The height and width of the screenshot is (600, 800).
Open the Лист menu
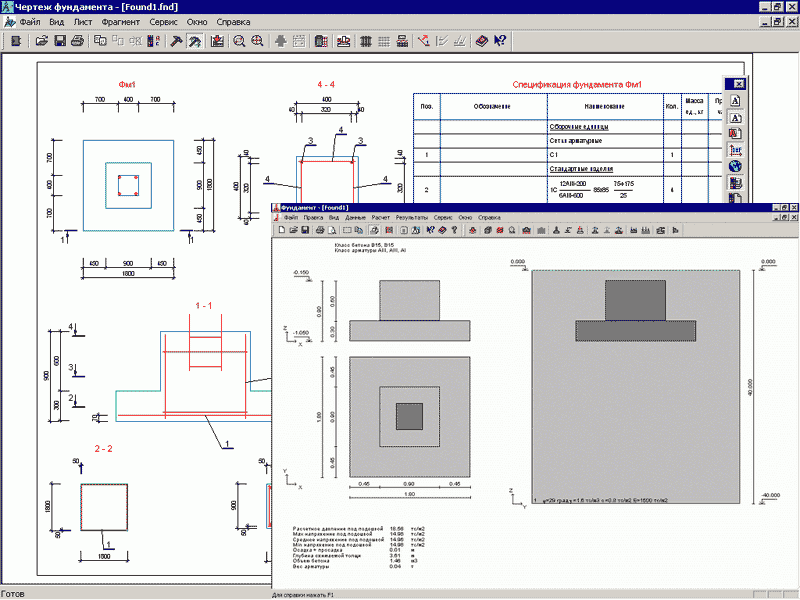point(85,20)
